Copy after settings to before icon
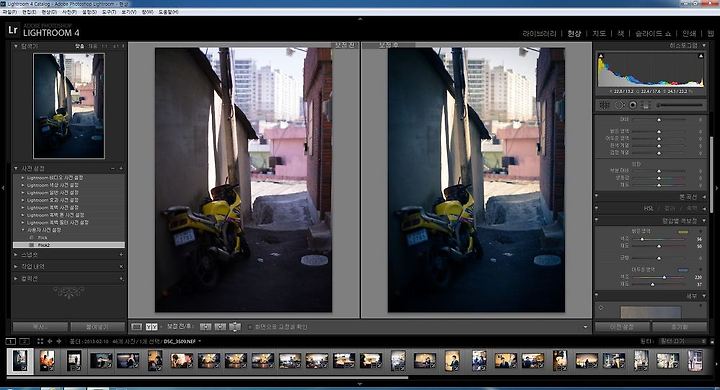Viewport: 720px width, 390px height. [220, 327]
